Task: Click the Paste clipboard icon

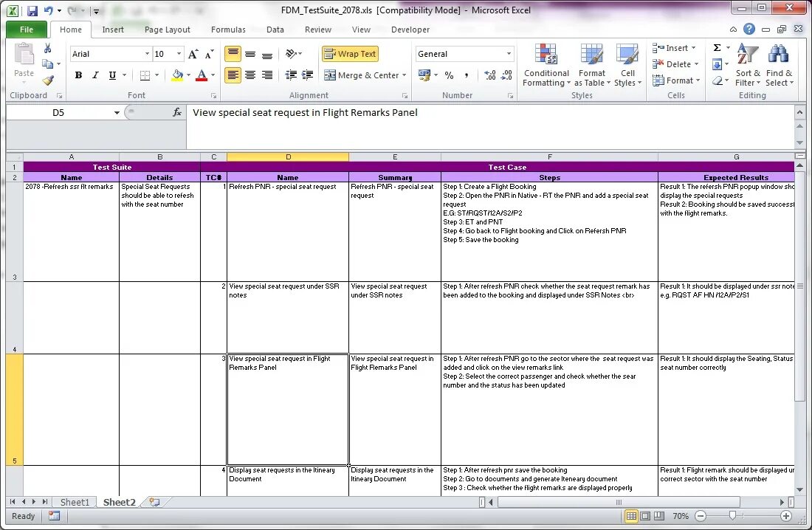Action: tap(24, 55)
